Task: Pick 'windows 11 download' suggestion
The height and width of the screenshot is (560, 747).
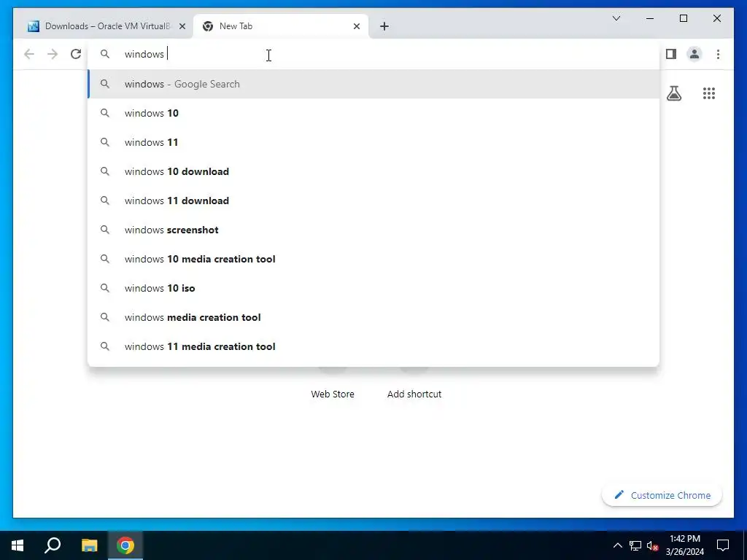Action: tap(374, 201)
